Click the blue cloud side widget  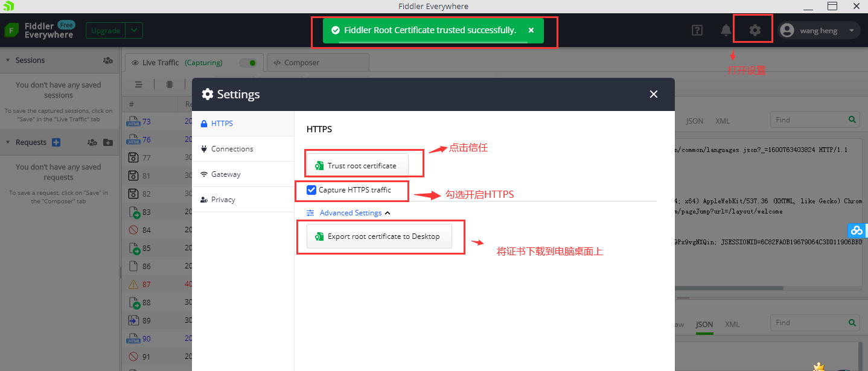(857, 230)
